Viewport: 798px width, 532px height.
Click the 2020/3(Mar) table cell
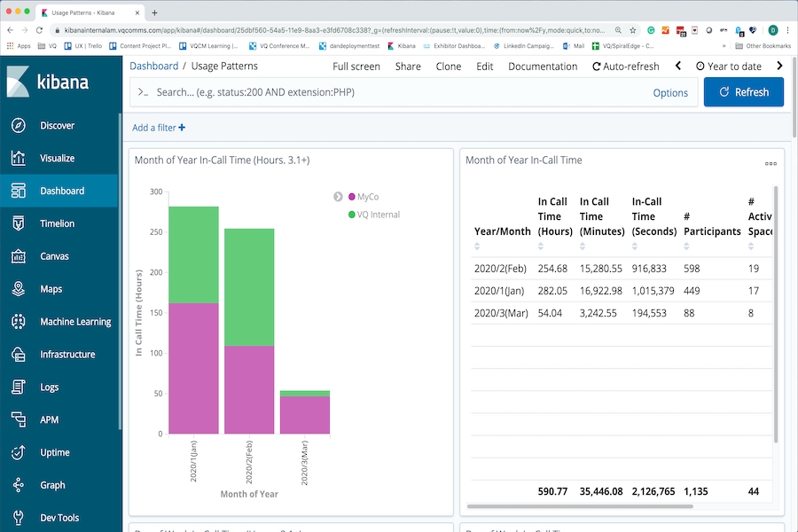pos(501,313)
